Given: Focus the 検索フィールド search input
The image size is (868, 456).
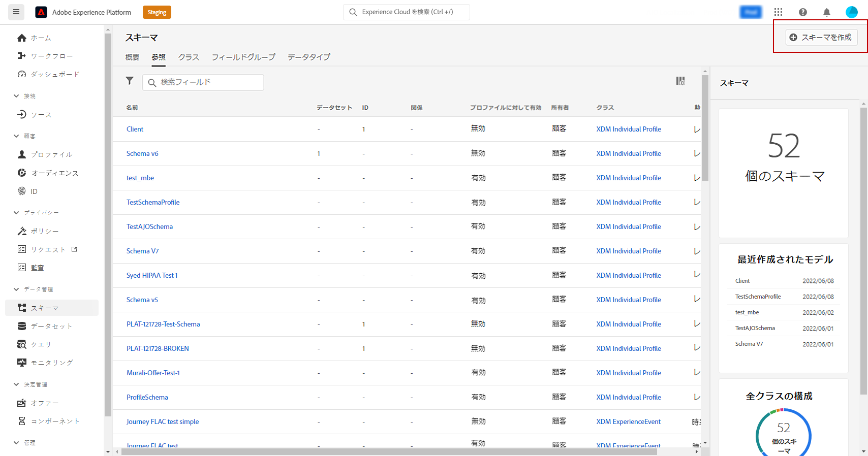Looking at the screenshot, I should (x=203, y=82).
